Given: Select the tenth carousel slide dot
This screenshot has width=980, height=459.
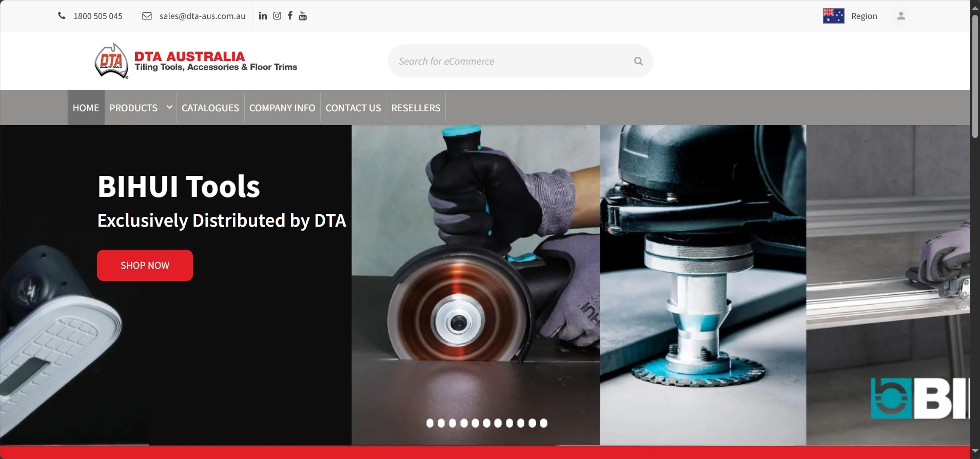Looking at the screenshot, I should pos(532,423).
